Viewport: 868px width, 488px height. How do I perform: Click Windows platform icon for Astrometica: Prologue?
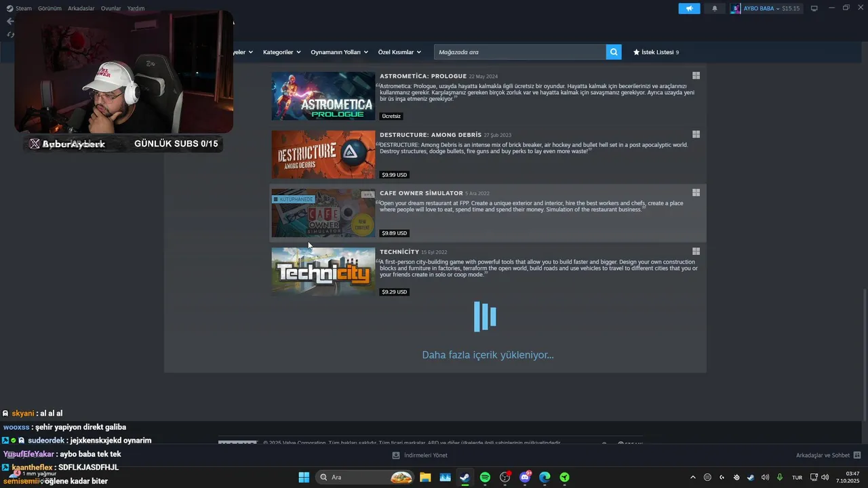pos(696,76)
